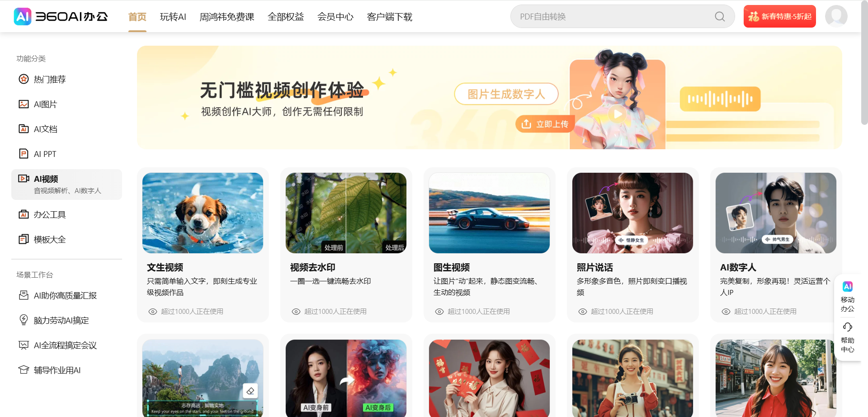The height and width of the screenshot is (417, 868).
Task: Play the banner digital human video
Action: [x=618, y=114]
